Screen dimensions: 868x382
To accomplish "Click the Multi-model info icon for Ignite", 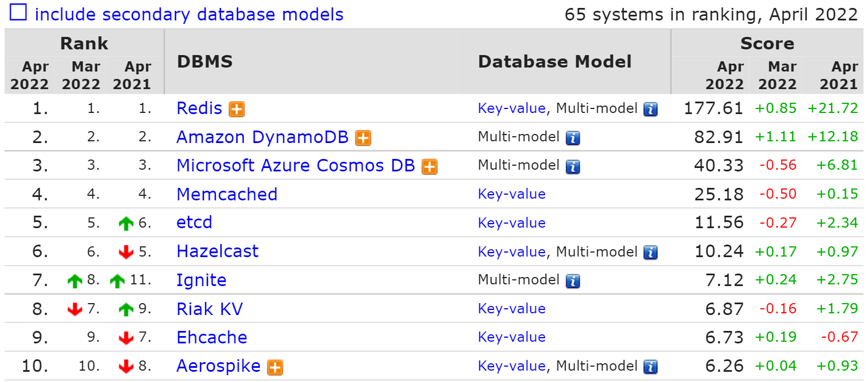I will (x=573, y=281).
